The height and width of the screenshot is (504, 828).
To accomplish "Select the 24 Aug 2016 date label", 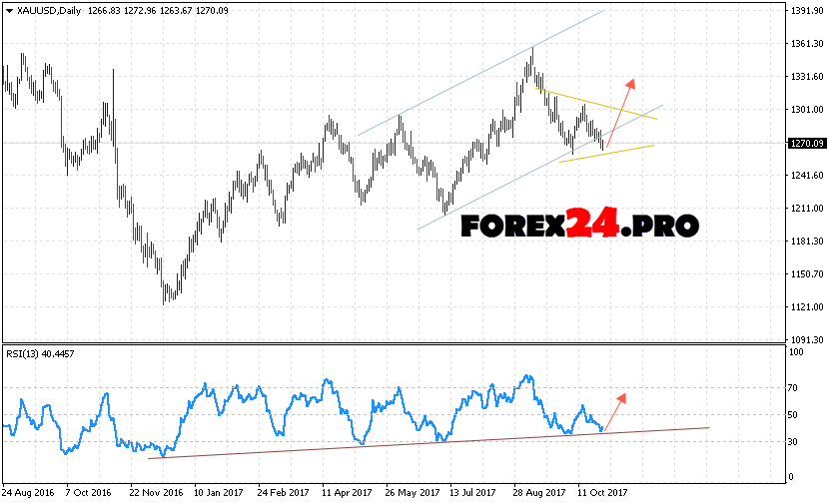I will click(27, 493).
